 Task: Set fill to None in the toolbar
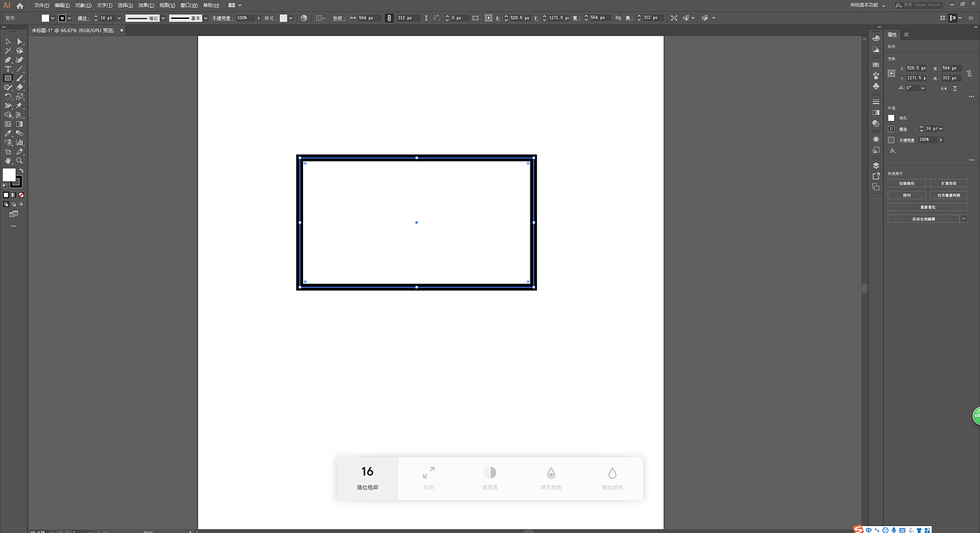click(22, 195)
